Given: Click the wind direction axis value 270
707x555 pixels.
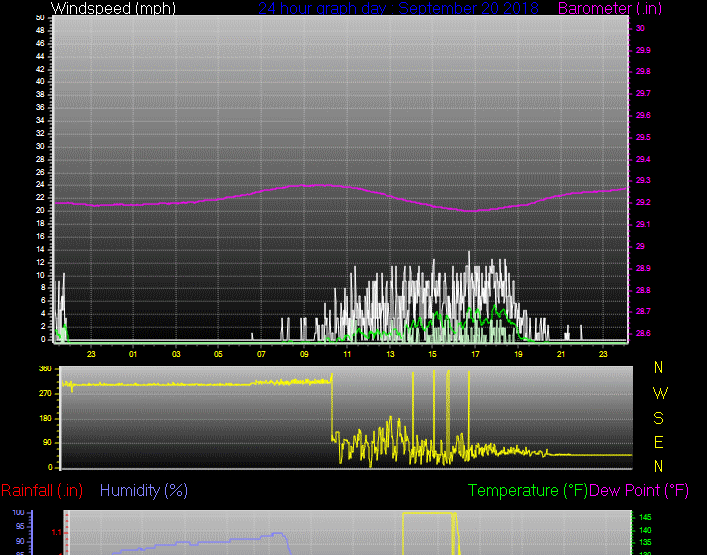Looking at the screenshot, I should click(45, 394).
